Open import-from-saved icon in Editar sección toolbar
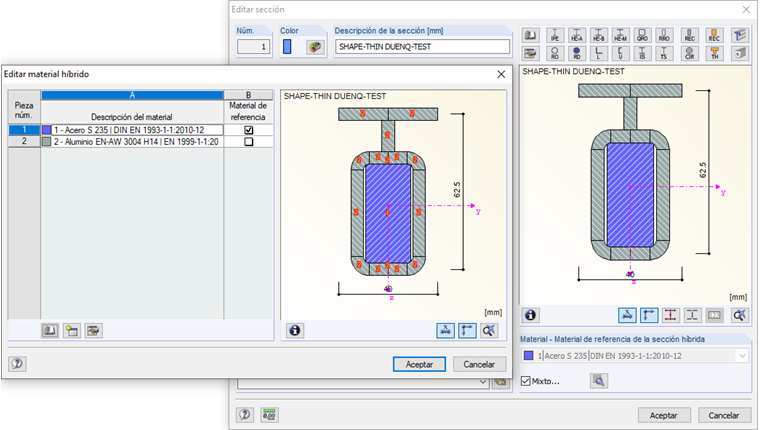This screenshot has width=760, height=430. point(531,53)
